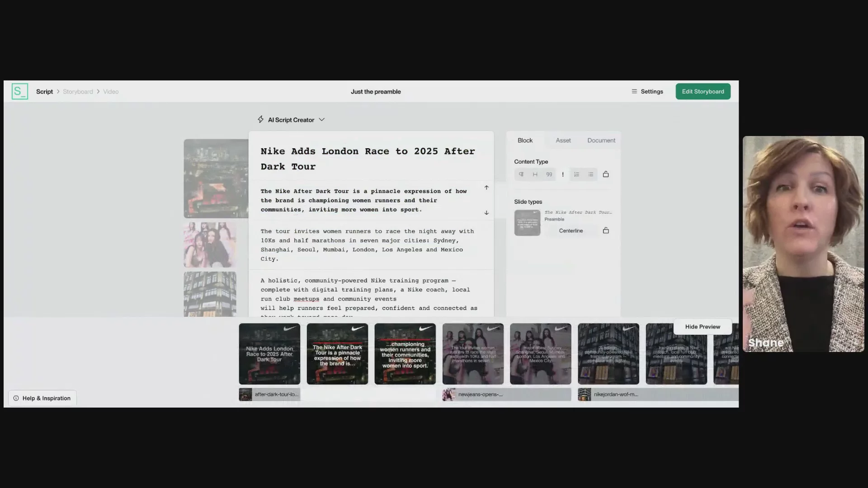This screenshot has height=488, width=868.
Task: Go to the Storyboard breadcrumb step
Action: tap(78, 91)
